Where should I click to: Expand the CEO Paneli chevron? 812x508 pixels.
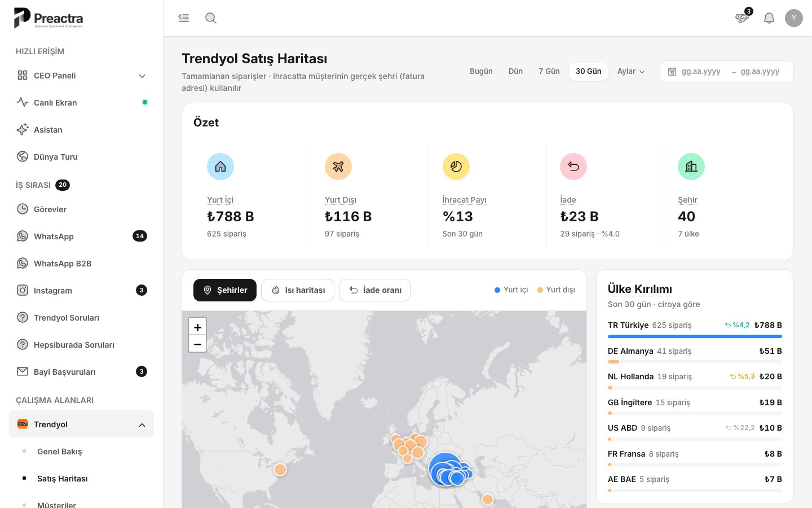click(x=142, y=76)
